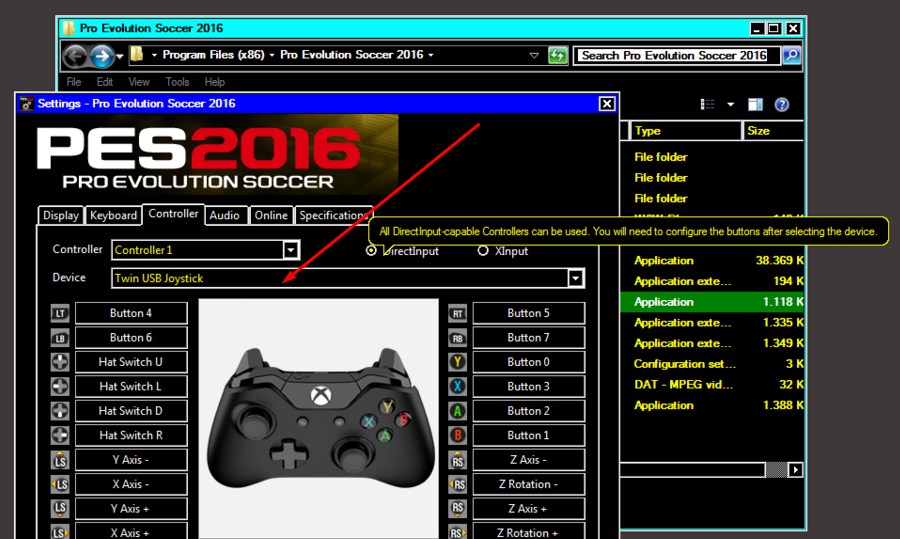900x539 pixels.
Task: Close the PES 2016 Settings dialog
Action: click(607, 103)
